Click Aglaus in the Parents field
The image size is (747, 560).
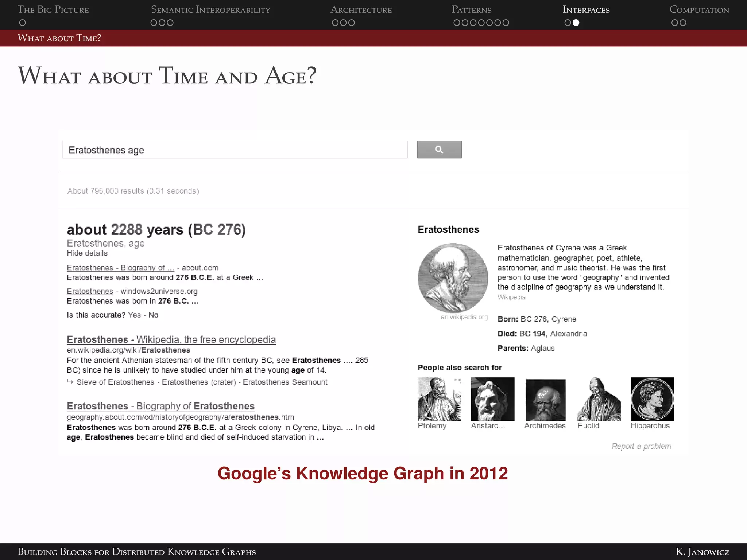(x=543, y=348)
